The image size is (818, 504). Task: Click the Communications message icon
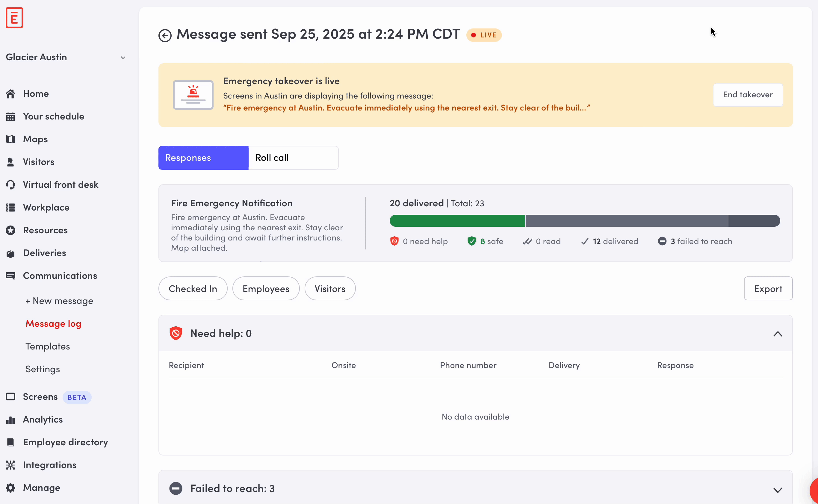[x=10, y=276]
